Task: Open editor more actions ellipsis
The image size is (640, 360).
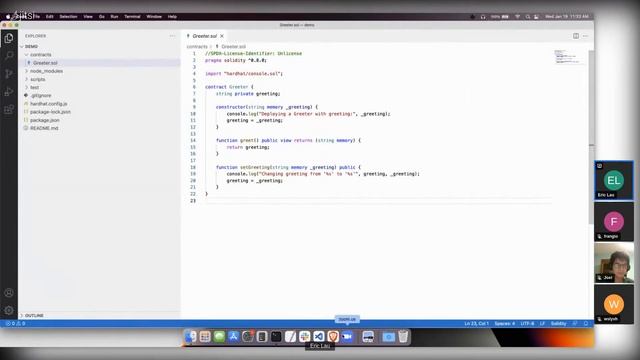Action: pos(585,36)
